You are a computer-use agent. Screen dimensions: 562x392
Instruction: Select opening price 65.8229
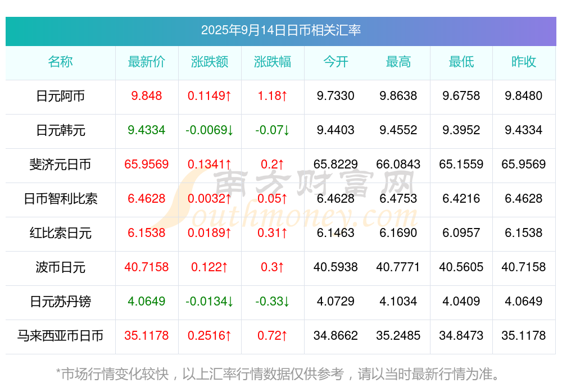tap(336, 164)
